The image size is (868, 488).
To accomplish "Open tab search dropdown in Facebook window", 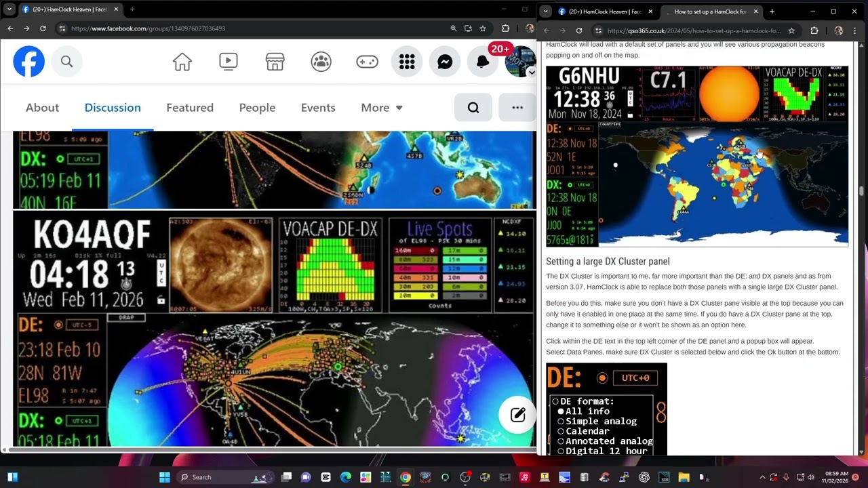I will coord(9,9).
